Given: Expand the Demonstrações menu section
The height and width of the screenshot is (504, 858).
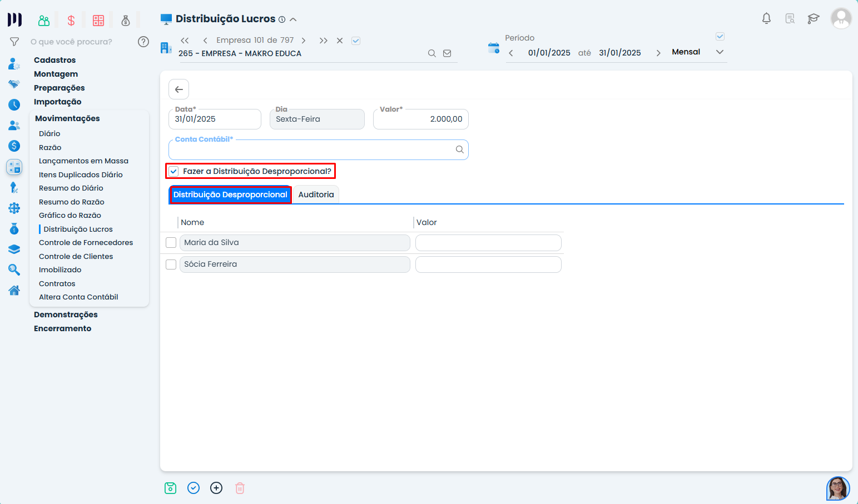Looking at the screenshot, I should point(66,315).
